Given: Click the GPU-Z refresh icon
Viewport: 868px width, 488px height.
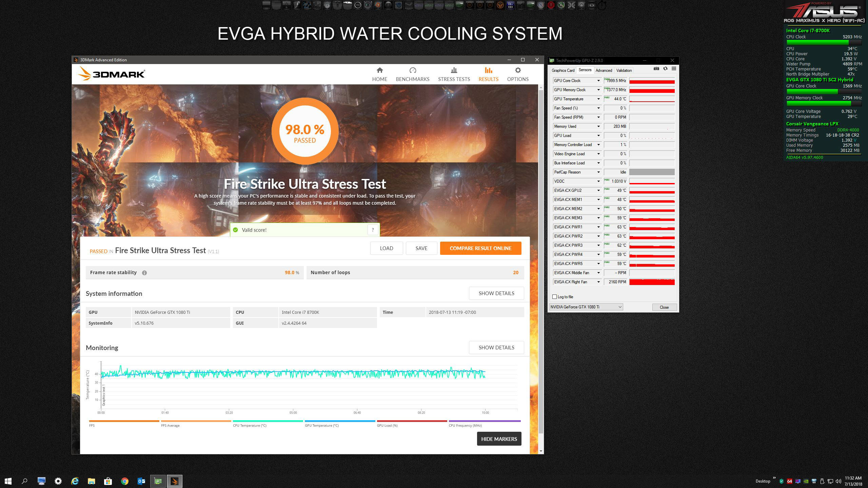Looking at the screenshot, I should pos(665,69).
